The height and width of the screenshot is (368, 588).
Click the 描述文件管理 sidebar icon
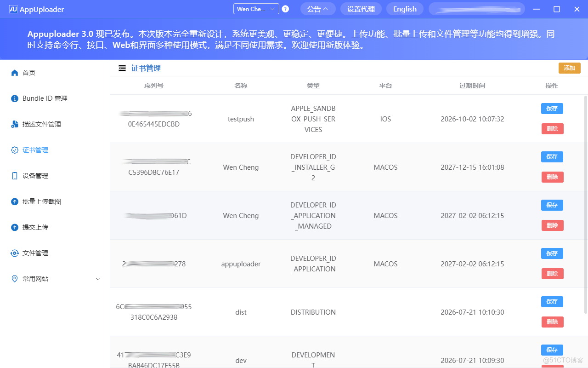(14, 124)
